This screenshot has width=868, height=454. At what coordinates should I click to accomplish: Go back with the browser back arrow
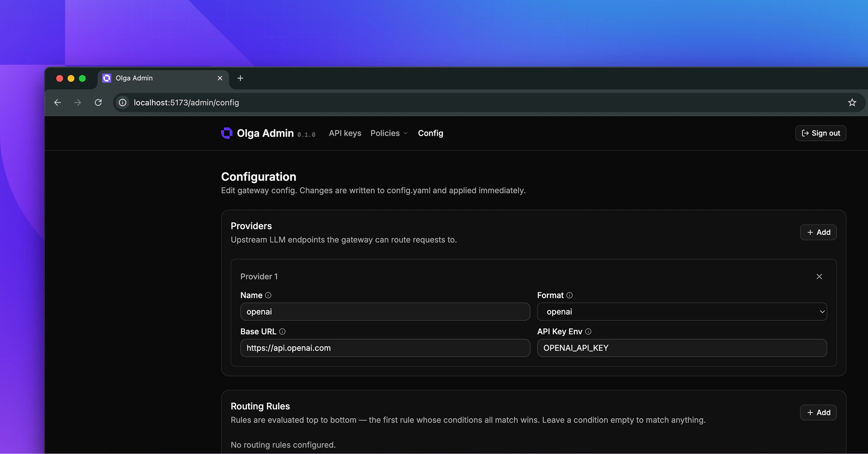(x=57, y=102)
